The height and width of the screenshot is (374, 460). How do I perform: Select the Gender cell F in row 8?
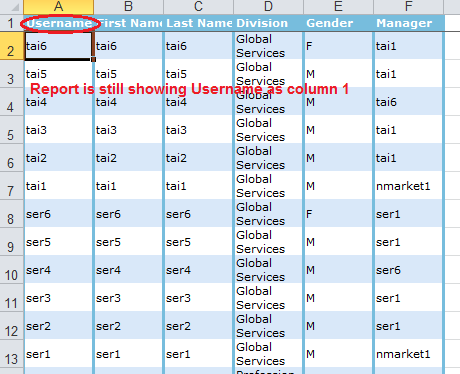coord(338,214)
